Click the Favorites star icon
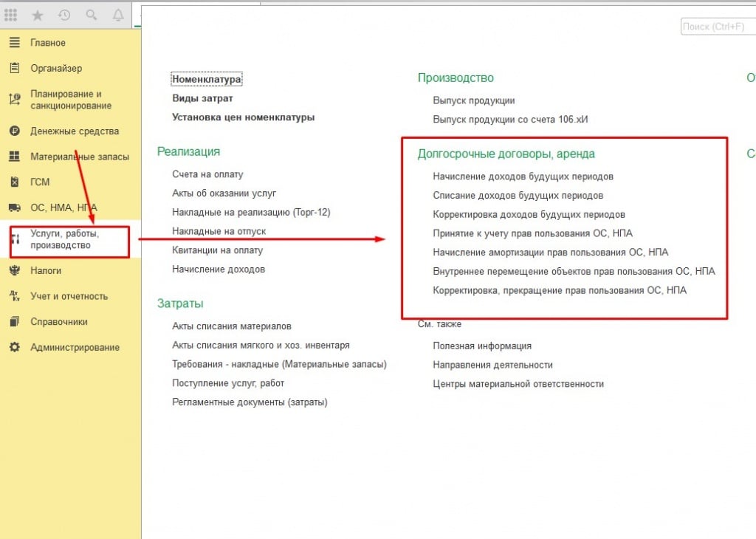This screenshot has height=539, width=756. point(38,15)
